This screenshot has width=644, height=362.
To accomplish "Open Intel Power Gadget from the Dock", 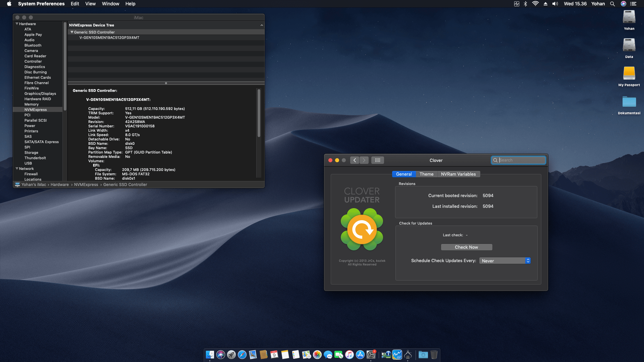I will [x=397, y=354].
